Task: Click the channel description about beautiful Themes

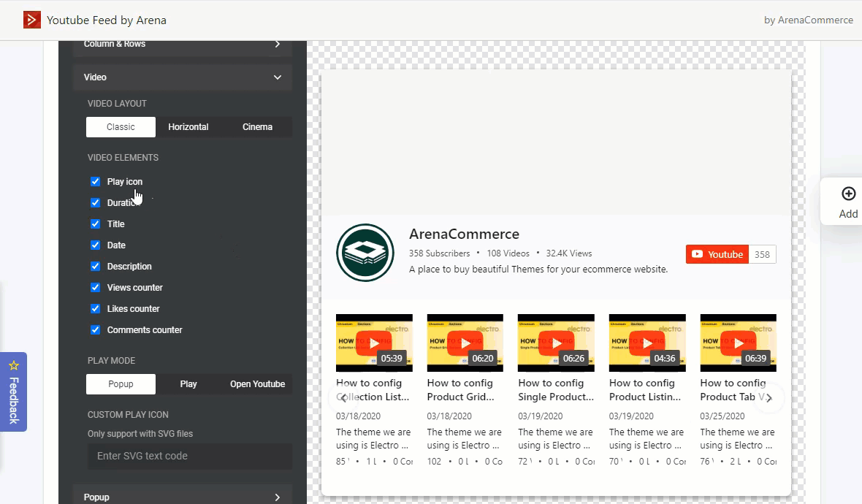Action: 539,270
